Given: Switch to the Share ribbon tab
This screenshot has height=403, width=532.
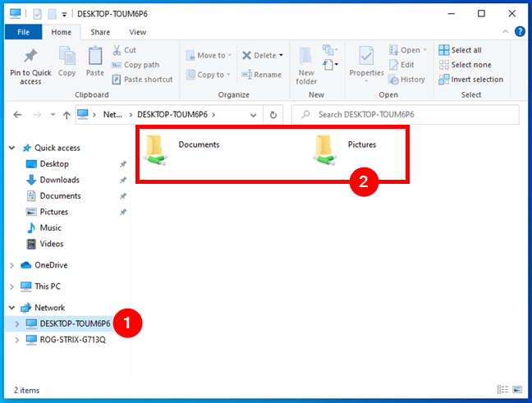Looking at the screenshot, I should [100, 32].
